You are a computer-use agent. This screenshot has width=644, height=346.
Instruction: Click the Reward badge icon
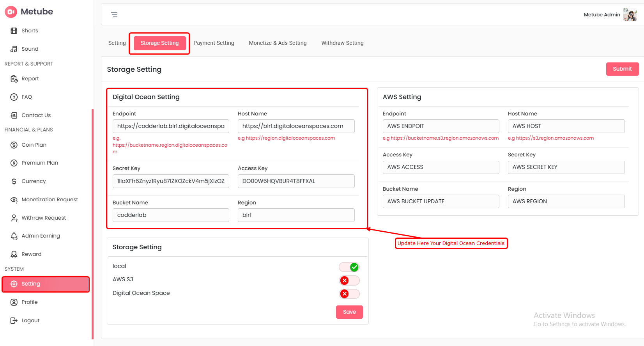coord(14,254)
